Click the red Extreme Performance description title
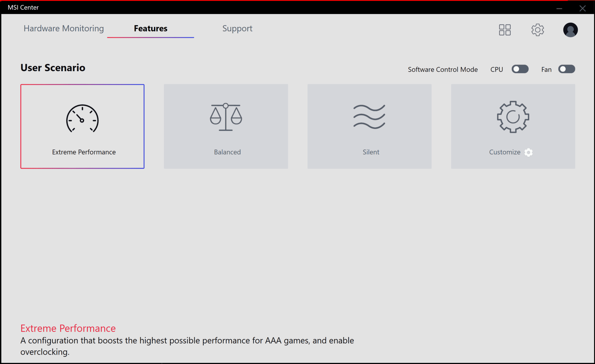 click(68, 328)
